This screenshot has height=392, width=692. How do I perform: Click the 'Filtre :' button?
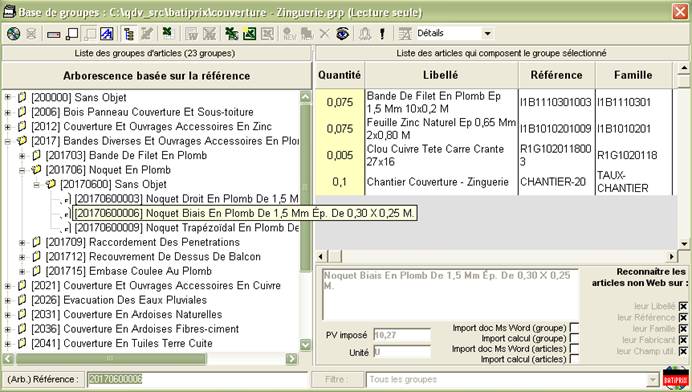click(337, 380)
